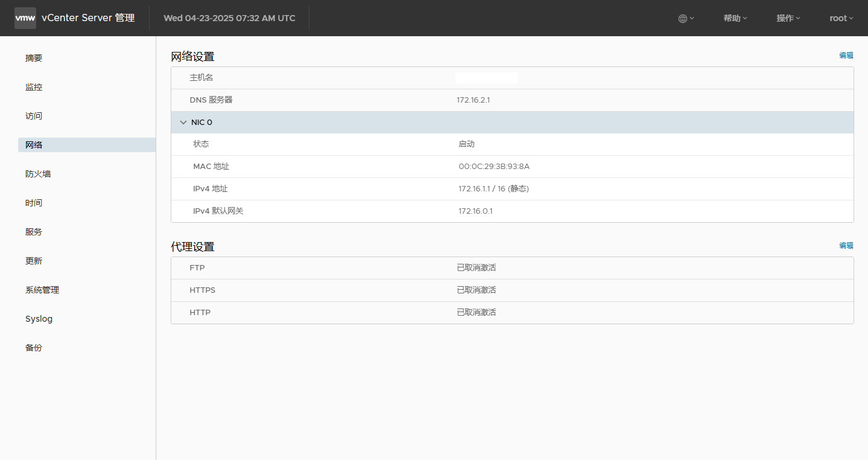The height and width of the screenshot is (460, 868).
Task: Click 编辑 link for 网络设置
Action: click(846, 56)
